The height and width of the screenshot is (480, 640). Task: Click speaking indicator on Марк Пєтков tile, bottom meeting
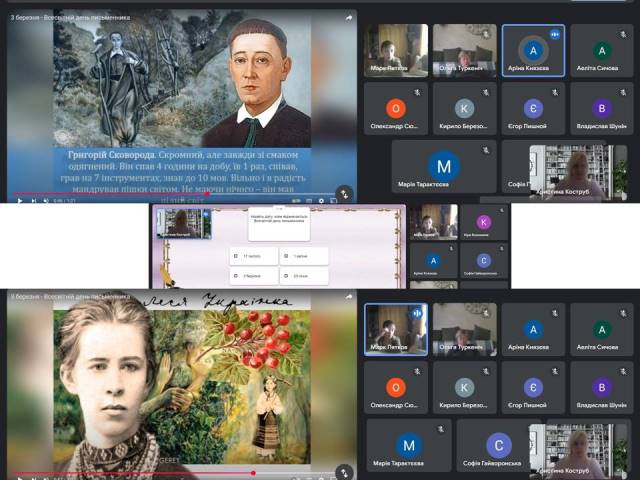click(x=417, y=313)
